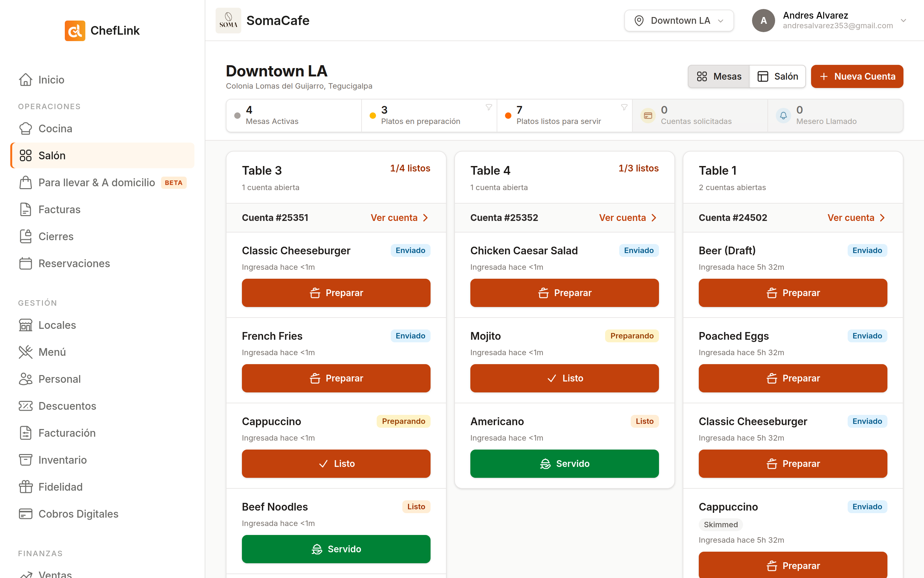Screen dimensions: 924x578
Task: Prepare Table 1 Skimmed Cappuccino
Action: [x=793, y=565]
